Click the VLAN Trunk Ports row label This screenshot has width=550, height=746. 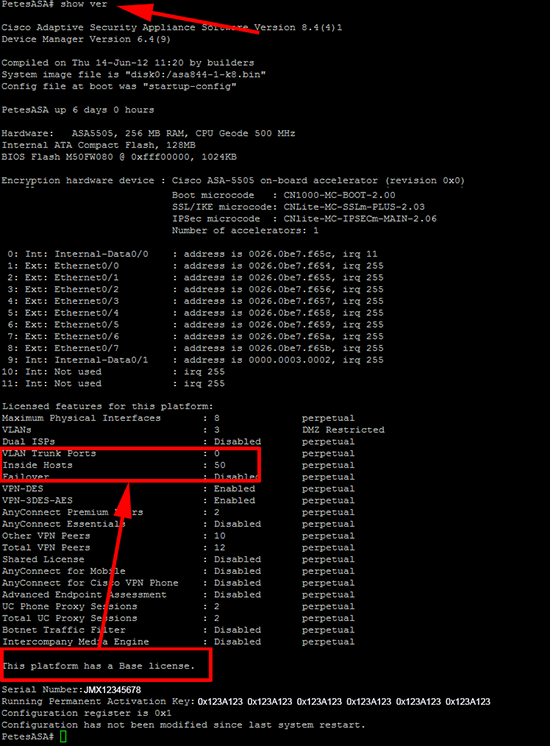pos(49,453)
